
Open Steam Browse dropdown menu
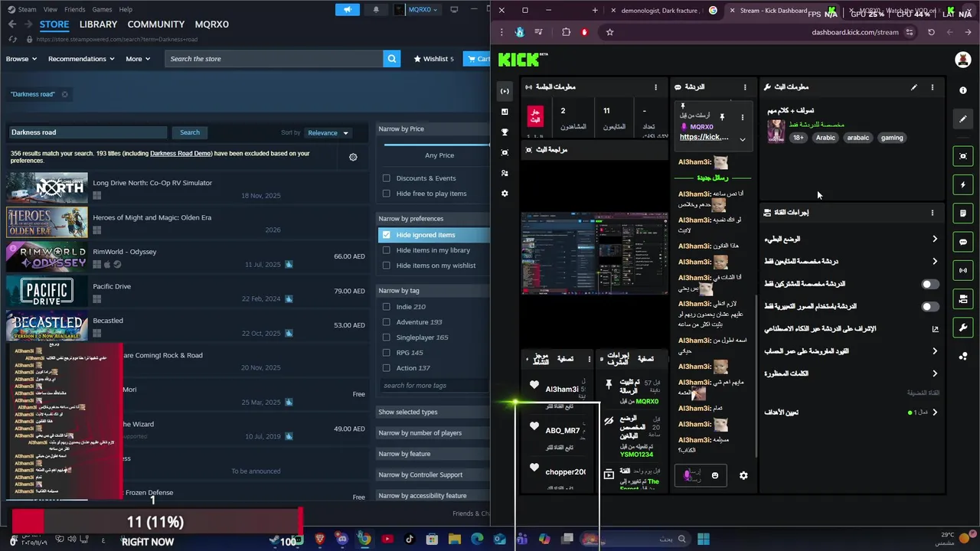pyautogui.click(x=21, y=59)
